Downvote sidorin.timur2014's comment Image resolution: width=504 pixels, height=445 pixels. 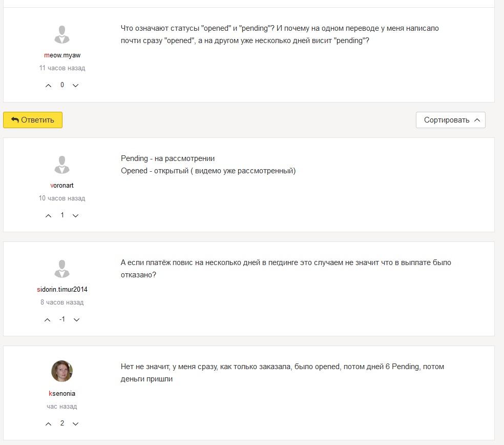pyautogui.click(x=76, y=320)
